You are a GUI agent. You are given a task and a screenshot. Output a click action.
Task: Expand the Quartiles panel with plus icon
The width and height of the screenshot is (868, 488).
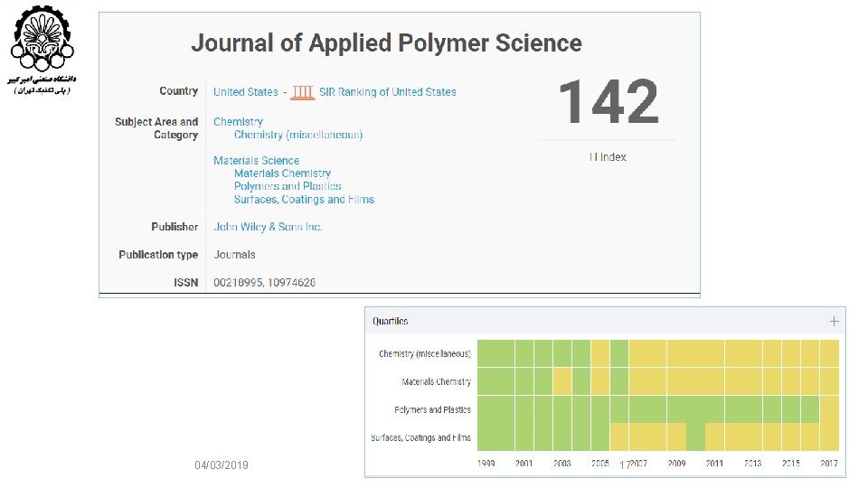(x=834, y=321)
